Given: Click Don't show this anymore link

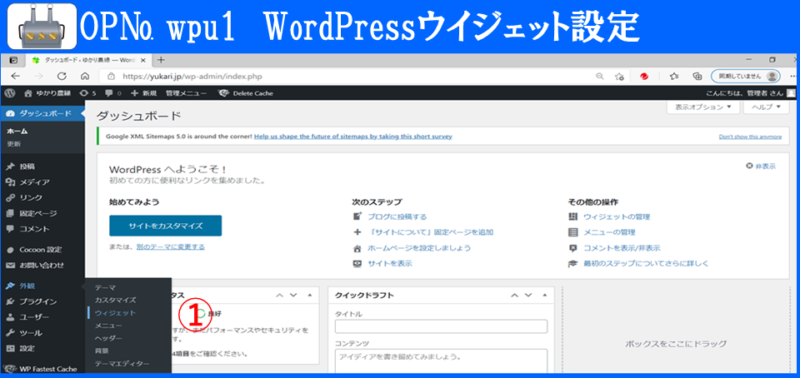Looking at the screenshot, I should 750,137.
